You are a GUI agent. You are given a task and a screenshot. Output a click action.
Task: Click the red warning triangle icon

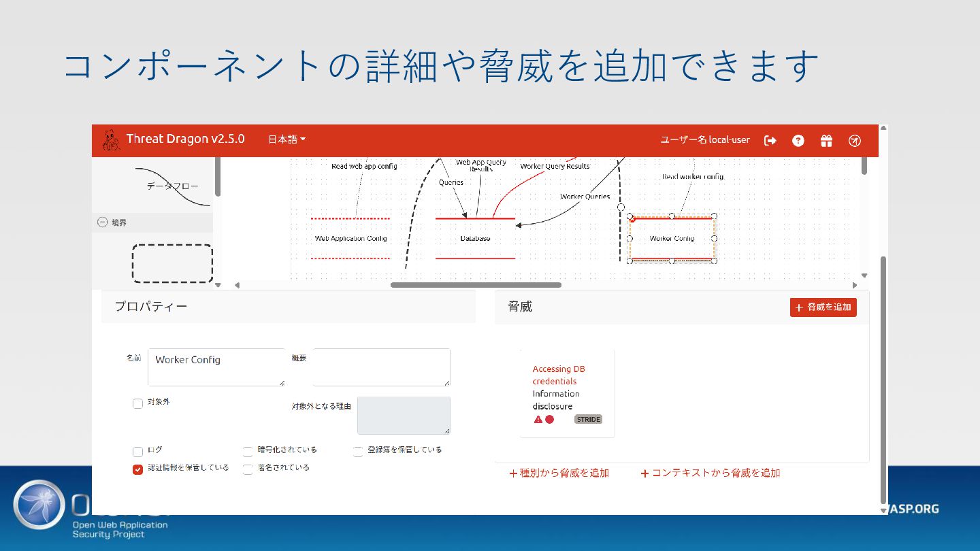538,420
